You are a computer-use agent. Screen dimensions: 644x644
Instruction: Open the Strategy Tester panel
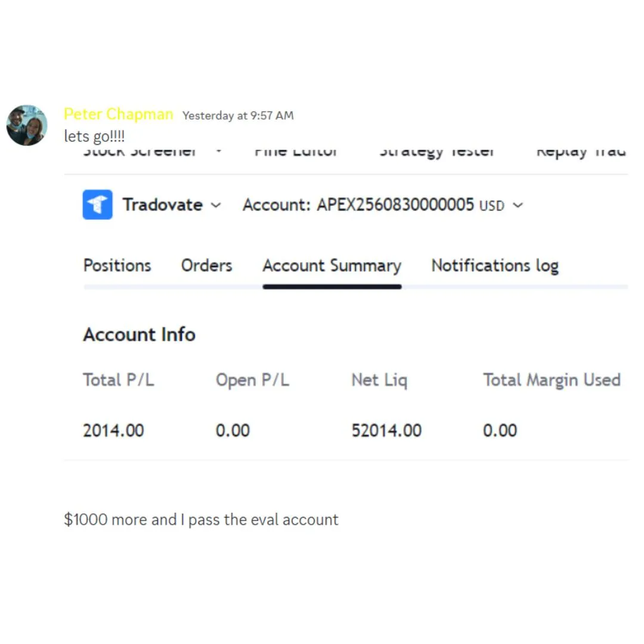[x=436, y=153]
